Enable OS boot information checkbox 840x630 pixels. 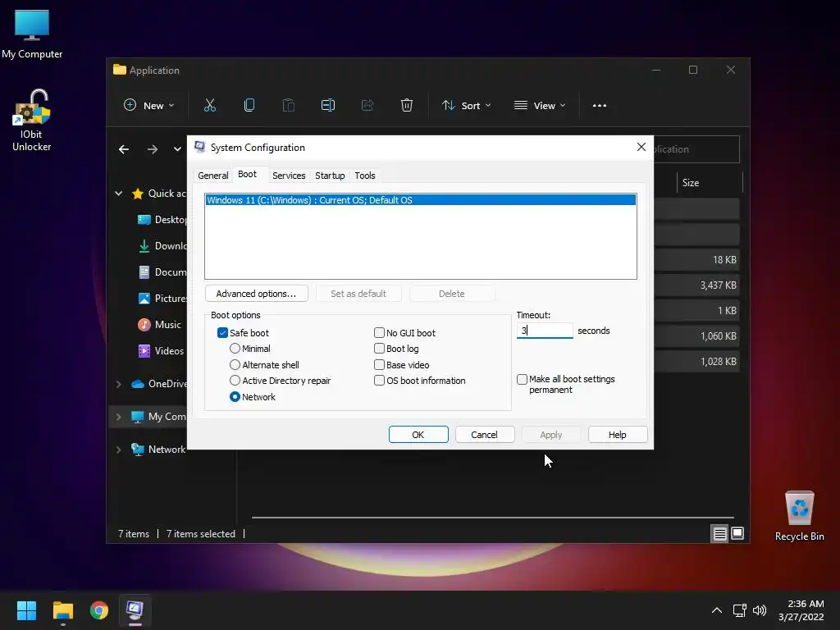pos(379,381)
